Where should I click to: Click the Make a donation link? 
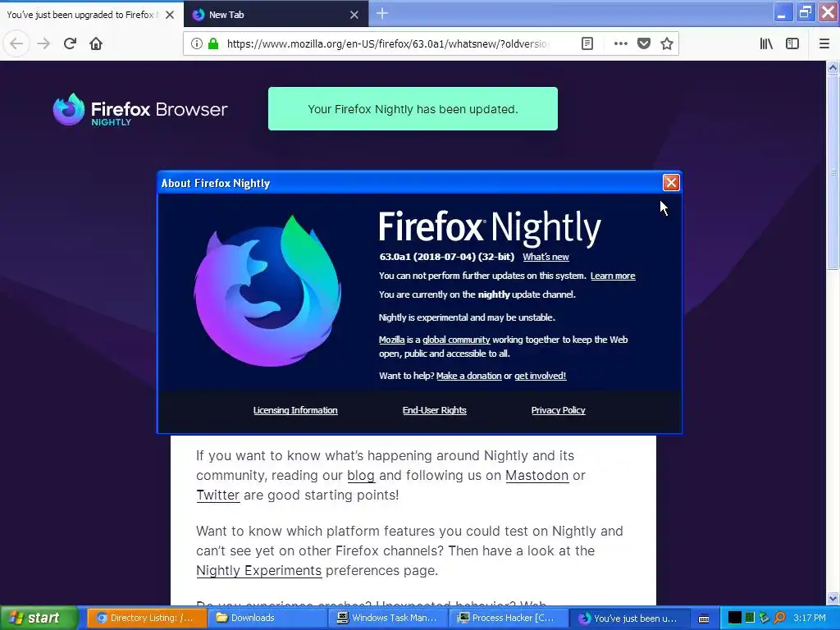[468, 376]
